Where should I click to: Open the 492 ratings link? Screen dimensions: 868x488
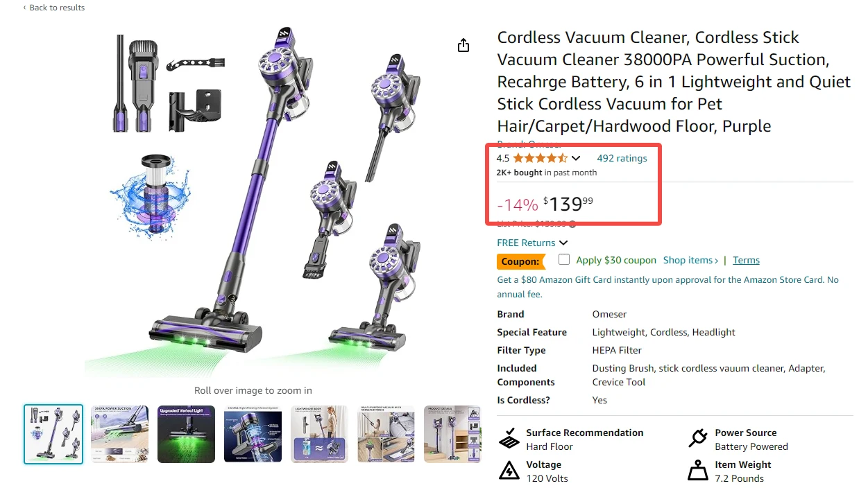pos(622,158)
